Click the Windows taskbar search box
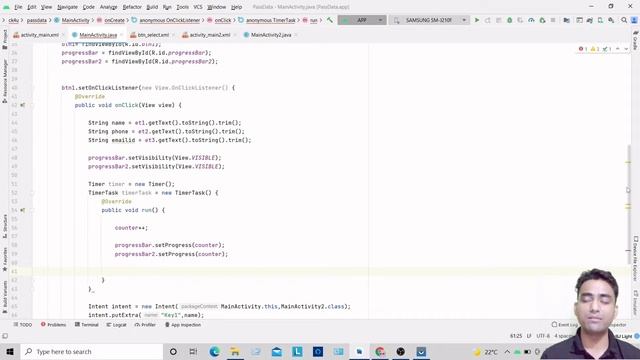 (x=92, y=351)
